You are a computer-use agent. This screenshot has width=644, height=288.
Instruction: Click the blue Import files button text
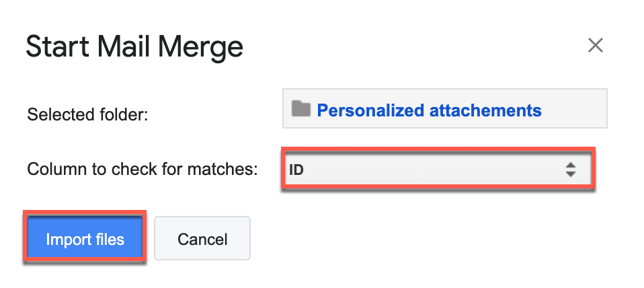(85, 240)
